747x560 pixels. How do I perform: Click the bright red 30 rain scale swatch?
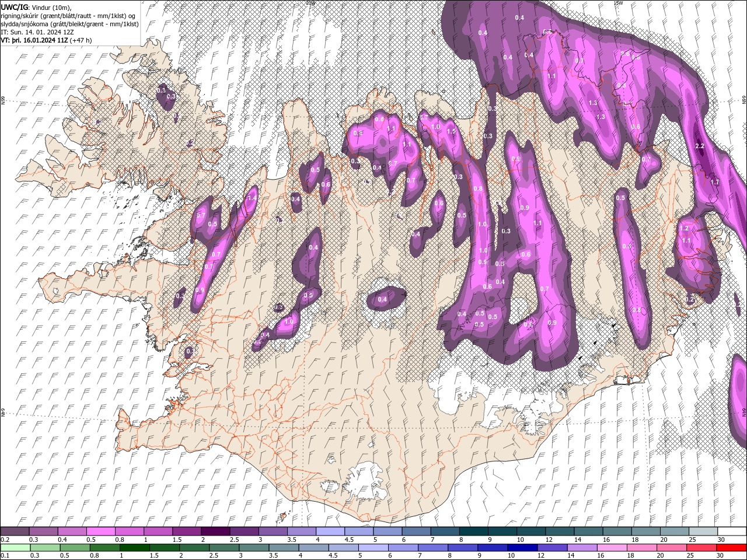coord(731,548)
